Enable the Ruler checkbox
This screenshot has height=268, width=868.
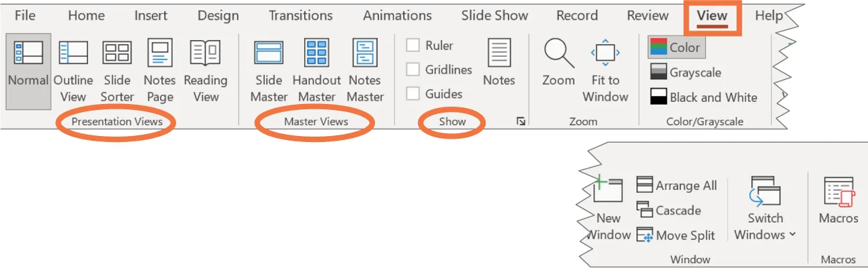pos(414,45)
